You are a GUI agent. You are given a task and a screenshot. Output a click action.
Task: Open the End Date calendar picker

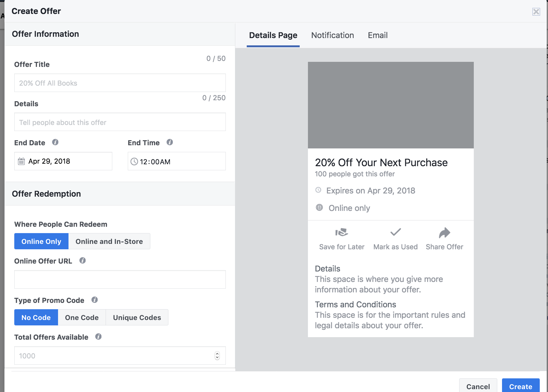pyautogui.click(x=63, y=161)
